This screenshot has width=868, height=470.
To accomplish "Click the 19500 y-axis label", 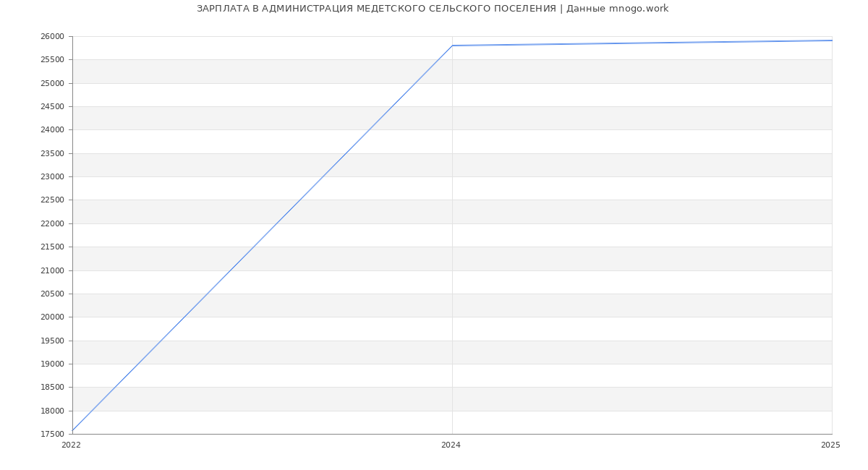I will click(53, 341).
